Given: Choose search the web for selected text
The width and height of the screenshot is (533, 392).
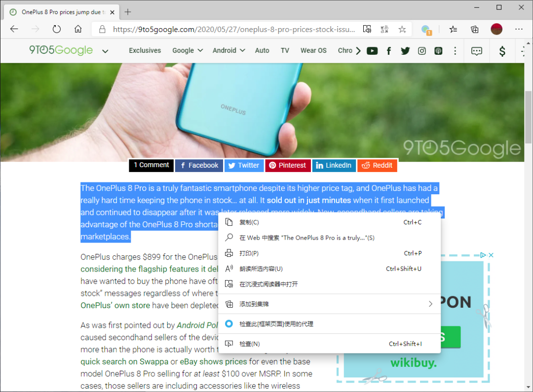Looking at the screenshot, I should click(329, 238).
